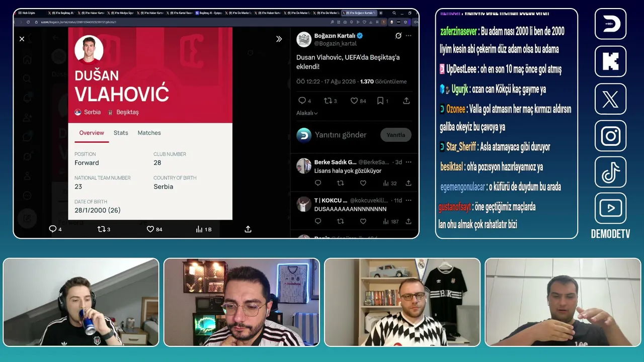Switch to the Beşiktaş JK - Eyüpspor browser tab
The width and height of the screenshot is (644, 362).
[209, 13]
